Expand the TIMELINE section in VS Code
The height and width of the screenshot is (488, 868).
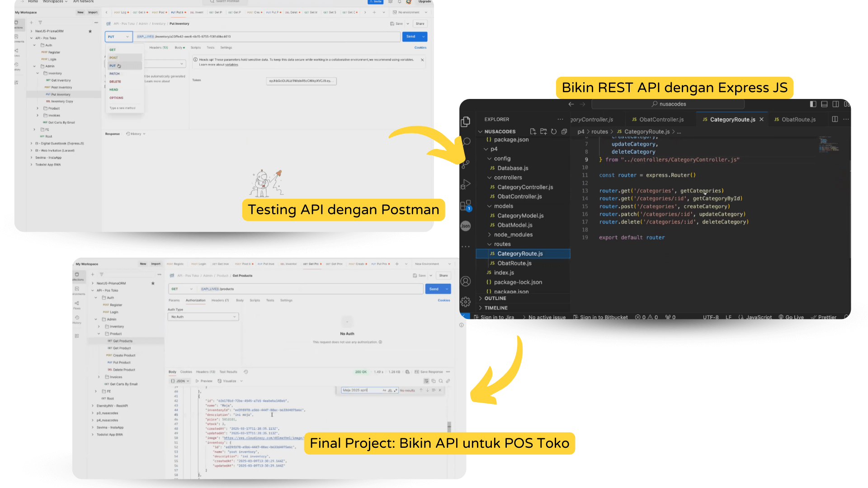click(496, 308)
